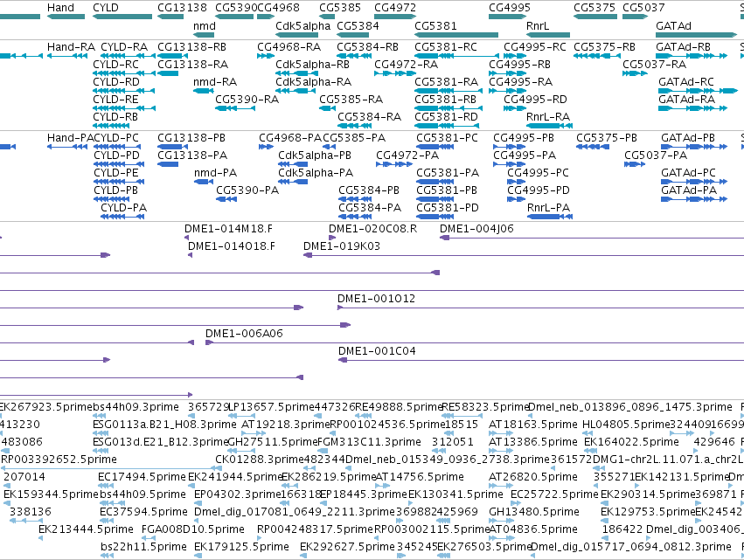Image resolution: width=744 pixels, height=560 pixels.
Task: Click BAC clone DME1-006A06
Action: pos(244,335)
